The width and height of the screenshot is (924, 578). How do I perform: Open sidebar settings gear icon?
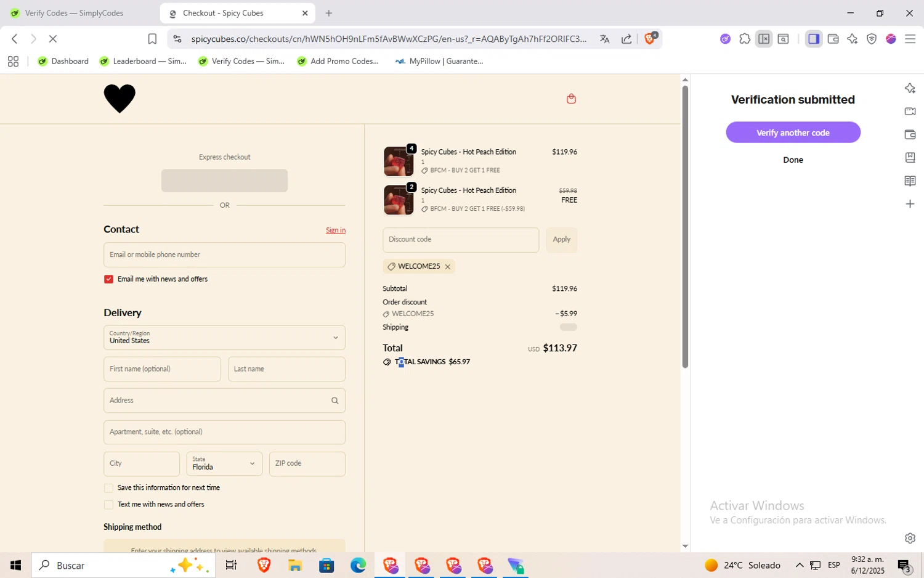[x=910, y=538]
